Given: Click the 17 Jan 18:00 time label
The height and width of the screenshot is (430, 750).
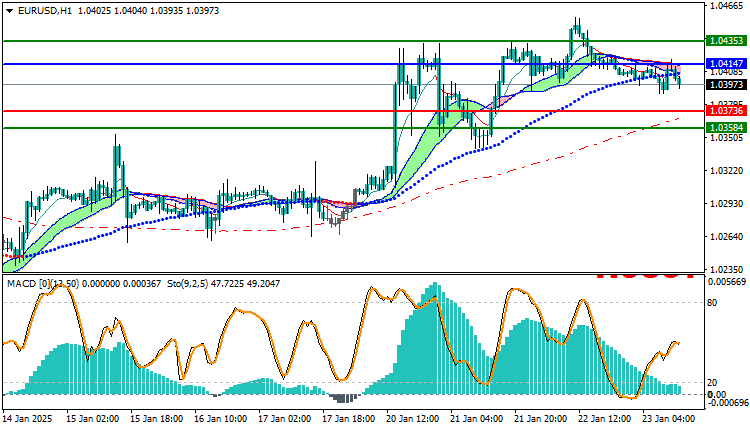Looking at the screenshot, I should [x=349, y=419].
